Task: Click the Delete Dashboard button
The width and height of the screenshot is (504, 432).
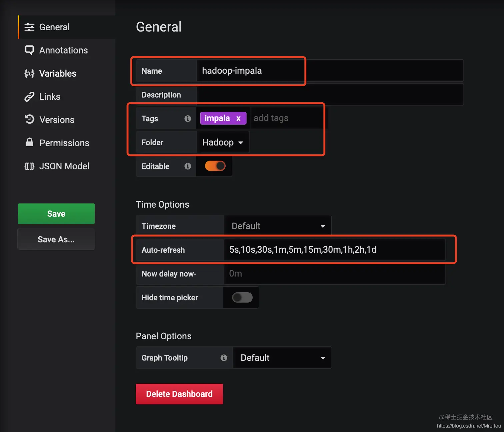Action: pyautogui.click(x=179, y=394)
